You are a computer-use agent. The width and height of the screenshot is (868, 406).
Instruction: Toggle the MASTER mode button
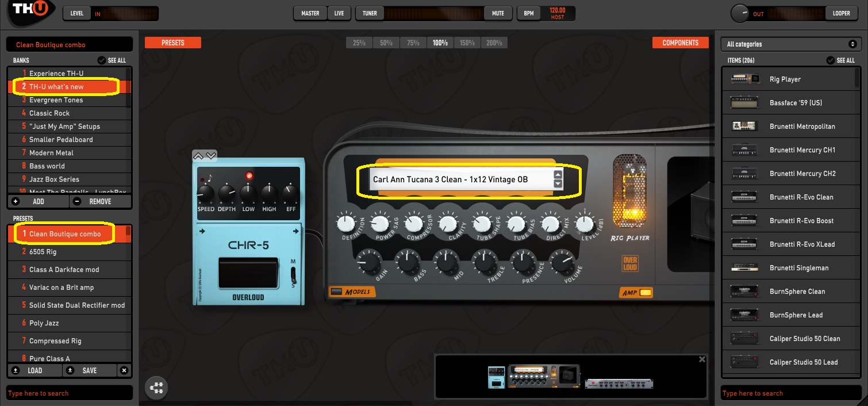pos(310,13)
